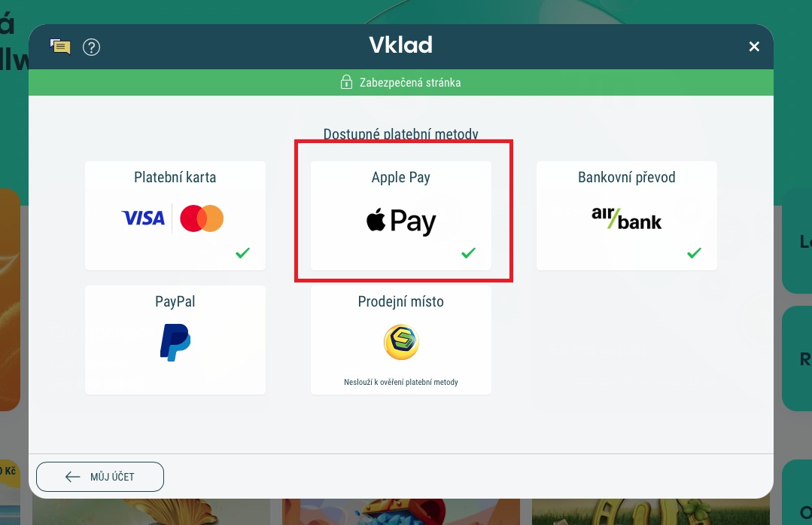This screenshot has width=812, height=525.
Task: Close the Vklad dialog
Action: 754,47
